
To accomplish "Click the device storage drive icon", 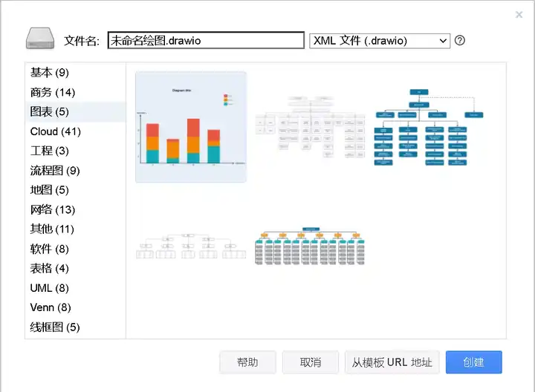I will click(x=40, y=39).
